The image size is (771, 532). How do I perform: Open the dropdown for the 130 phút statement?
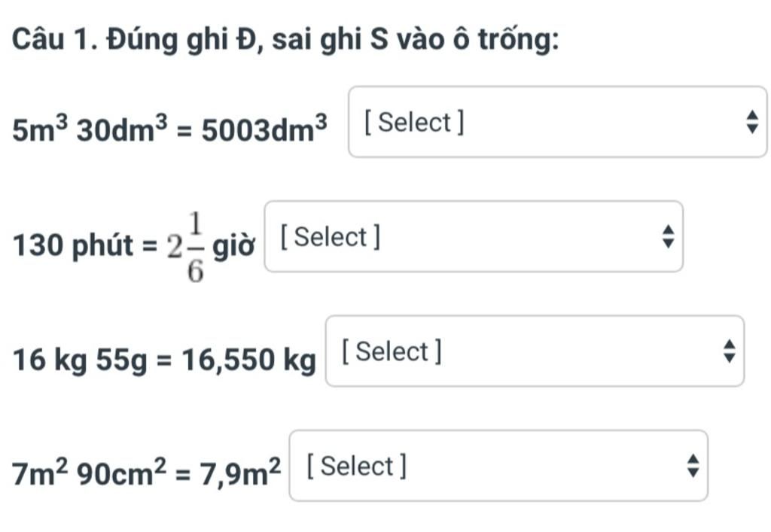click(474, 236)
